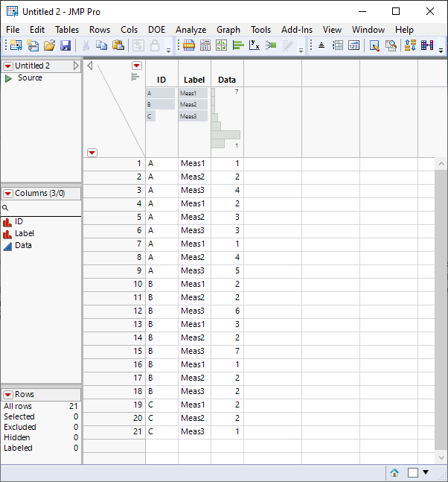Toggle the header graphs green bars icon
Image resolution: width=448 pixels, height=482 pixels.
pos(135,77)
